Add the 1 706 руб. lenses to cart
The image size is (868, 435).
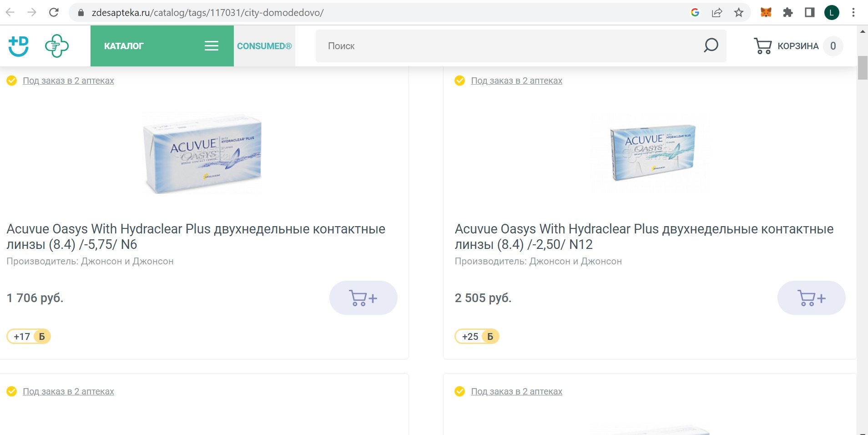pyautogui.click(x=363, y=298)
